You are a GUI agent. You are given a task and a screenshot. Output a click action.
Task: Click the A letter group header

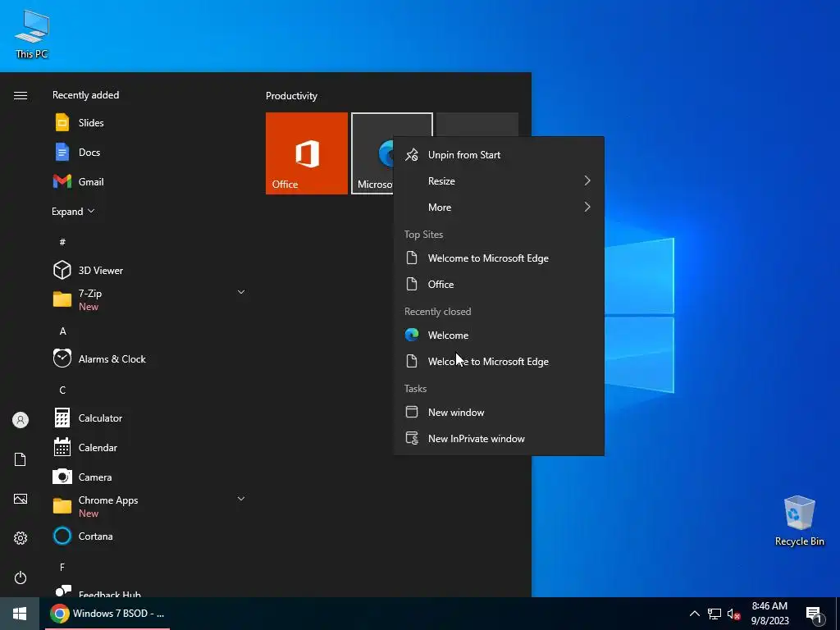click(x=62, y=331)
